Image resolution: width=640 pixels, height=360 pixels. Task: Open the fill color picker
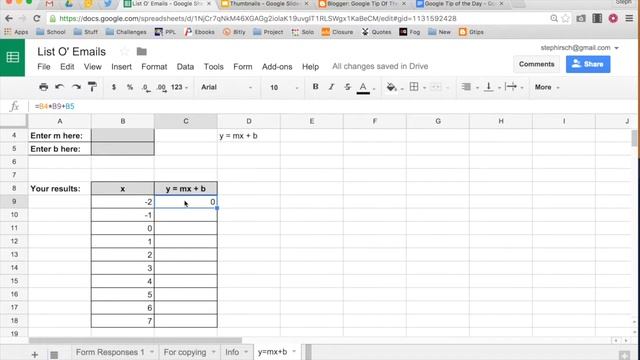pyautogui.click(x=392, y=87)
